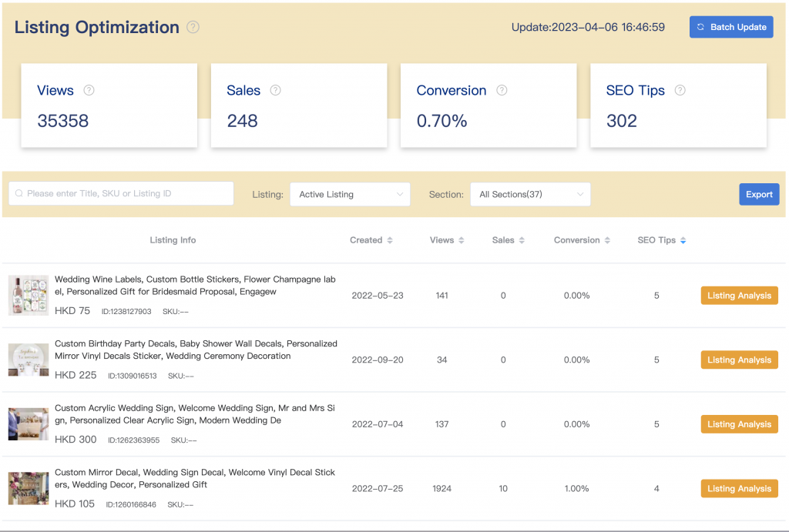The image size is (789, 532).
Task: Expand the All Sections(37) dropdown
Action: coord(530,194)
